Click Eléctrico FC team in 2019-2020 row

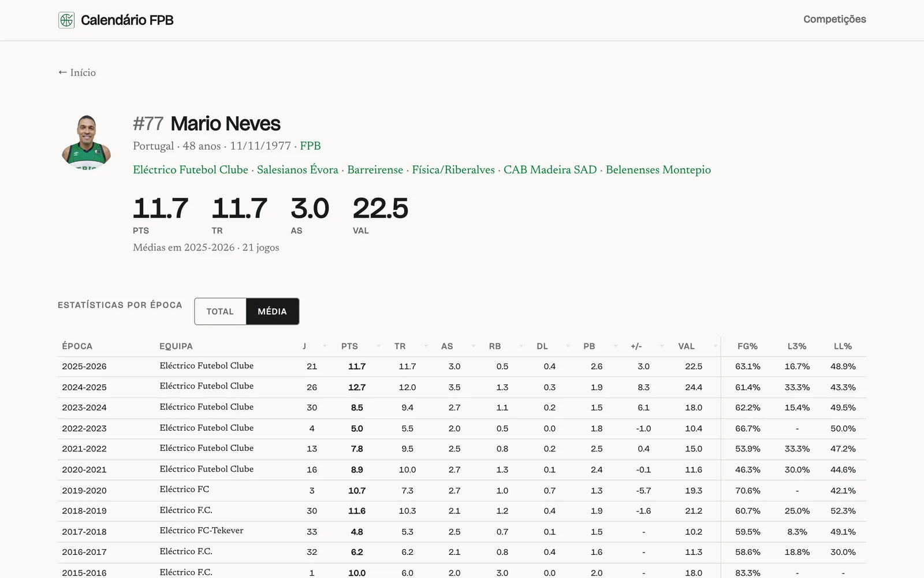coord(184,489)
